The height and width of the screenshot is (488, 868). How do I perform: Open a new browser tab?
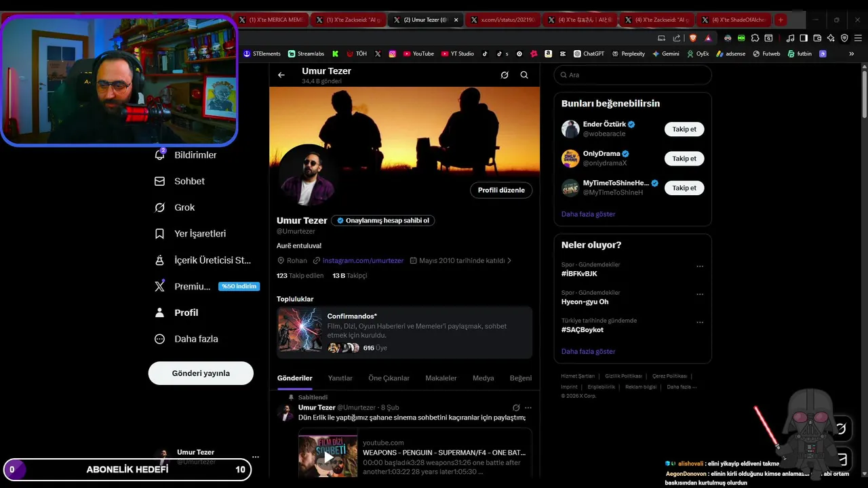click(x=781, y=20)
